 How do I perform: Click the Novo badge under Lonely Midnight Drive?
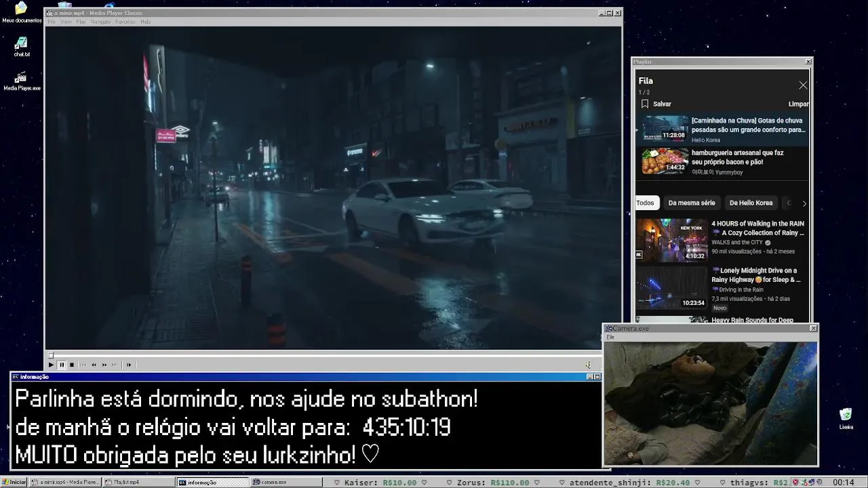coord(719,308)
